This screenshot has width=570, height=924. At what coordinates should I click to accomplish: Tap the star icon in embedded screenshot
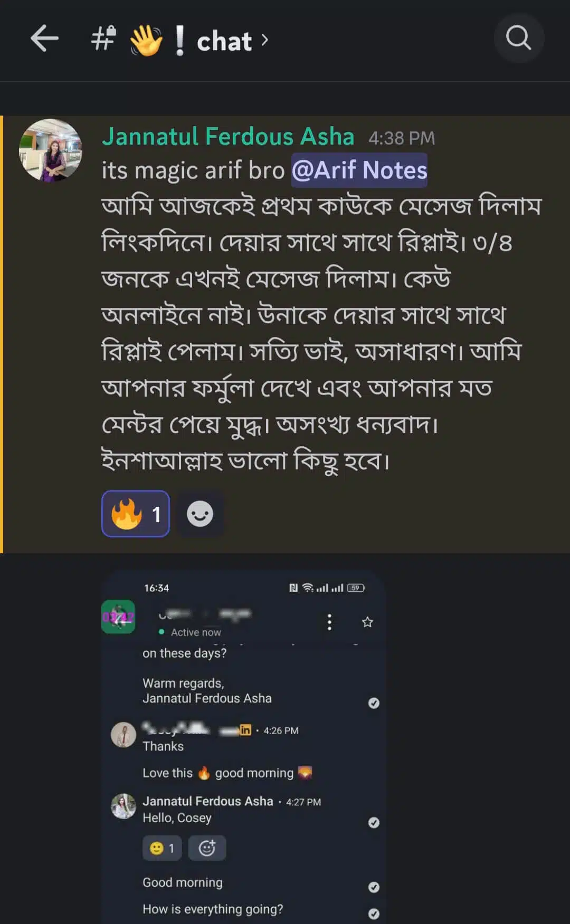367,622
